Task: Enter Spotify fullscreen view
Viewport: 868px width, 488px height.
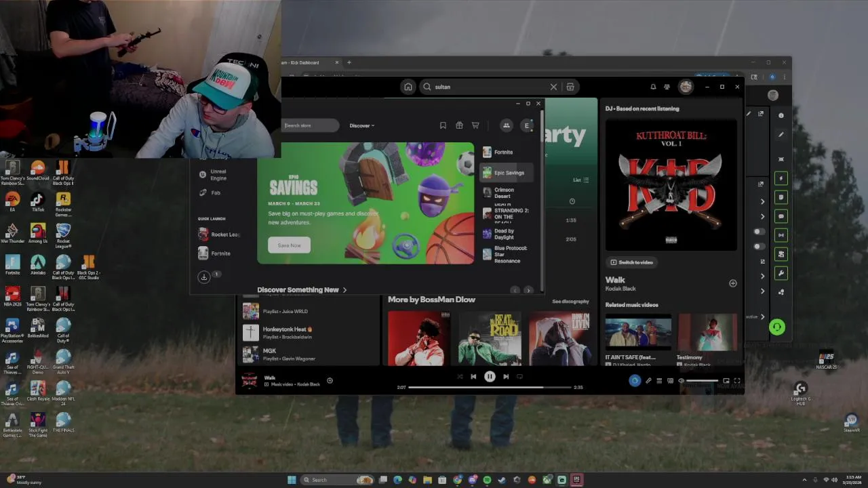Action: 737,381
